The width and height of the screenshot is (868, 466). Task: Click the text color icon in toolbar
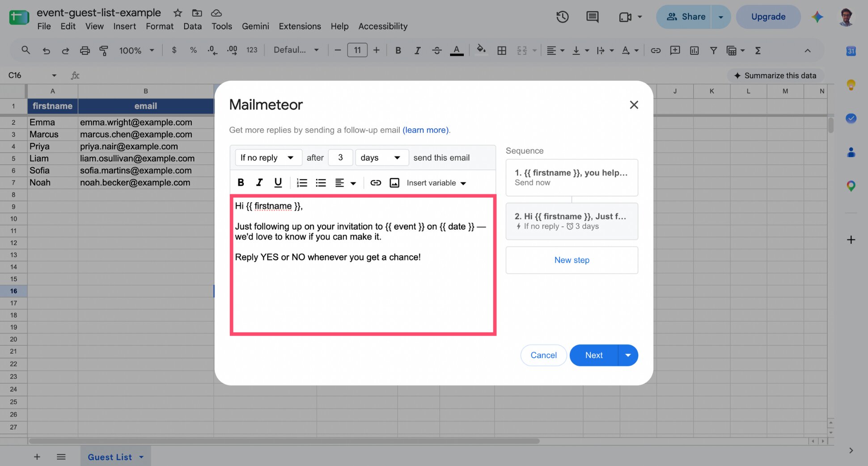point(456,50)
